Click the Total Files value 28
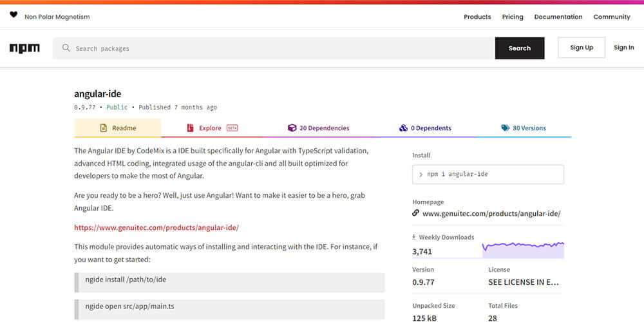The width and height of the screenshot is (644, 322). click(493, 318)
